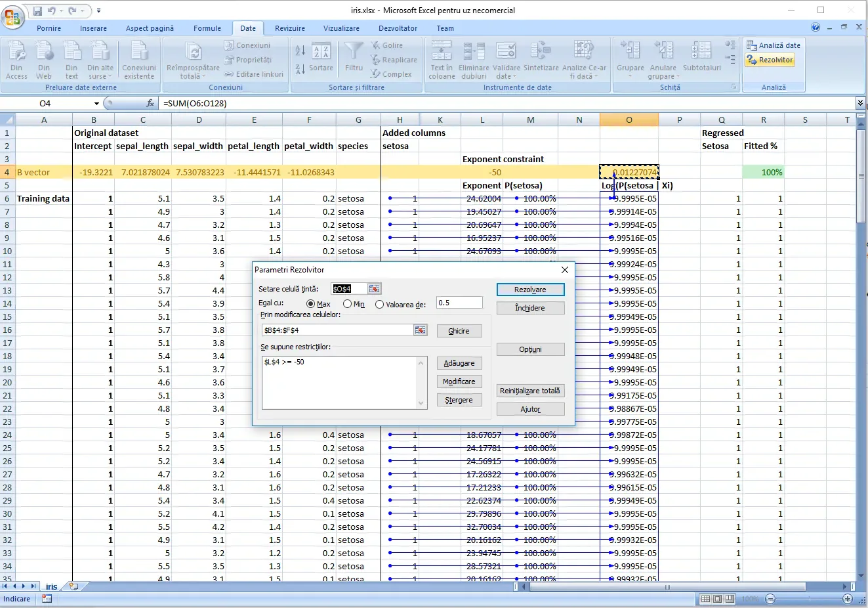The image size is (868, 608).
Task: Open the Rezolvitor (Solver) tool
Action: point(770,60)
